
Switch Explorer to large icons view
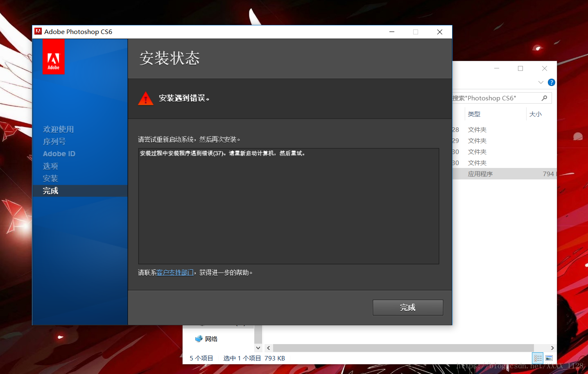[549, 358]
